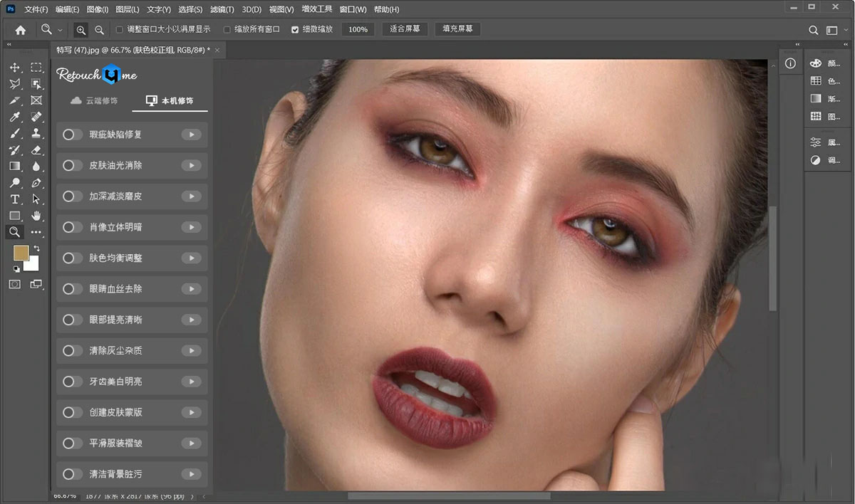
Task: Click the zoom out magnifier icon
Action: [99, 30]
